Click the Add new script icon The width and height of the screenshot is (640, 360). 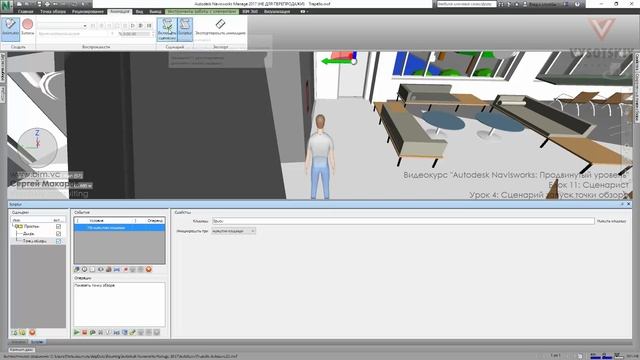[14, 332]
